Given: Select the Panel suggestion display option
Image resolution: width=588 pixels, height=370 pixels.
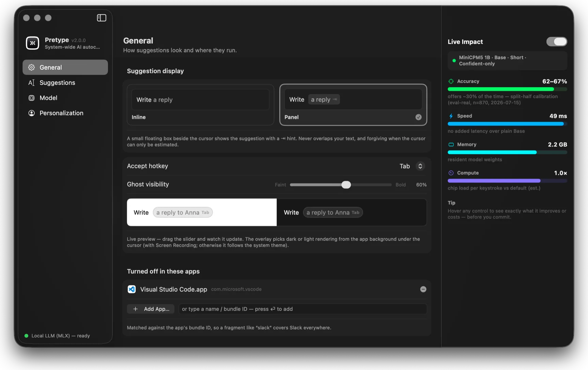Looking at the screenshot, I should (353, 105).
